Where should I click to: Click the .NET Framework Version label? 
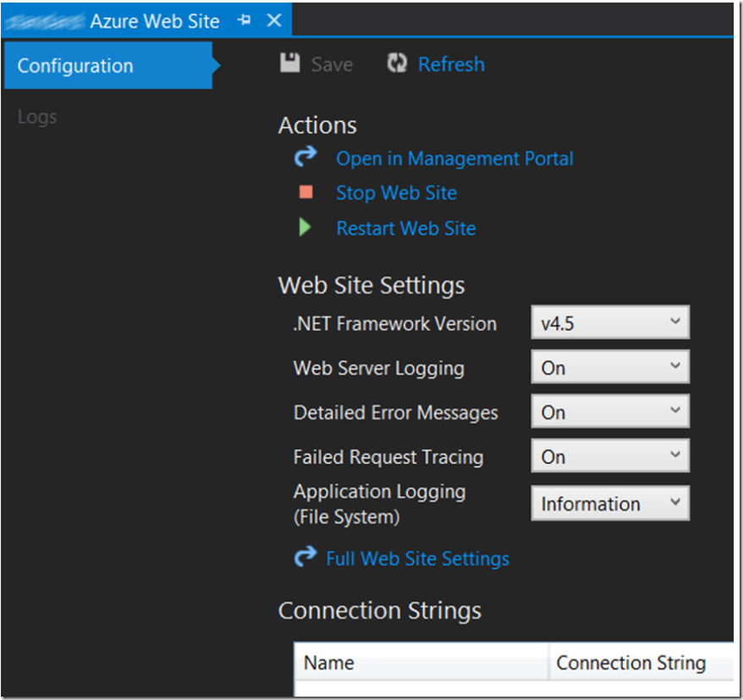pyautogui.click(x=394, y=323)
